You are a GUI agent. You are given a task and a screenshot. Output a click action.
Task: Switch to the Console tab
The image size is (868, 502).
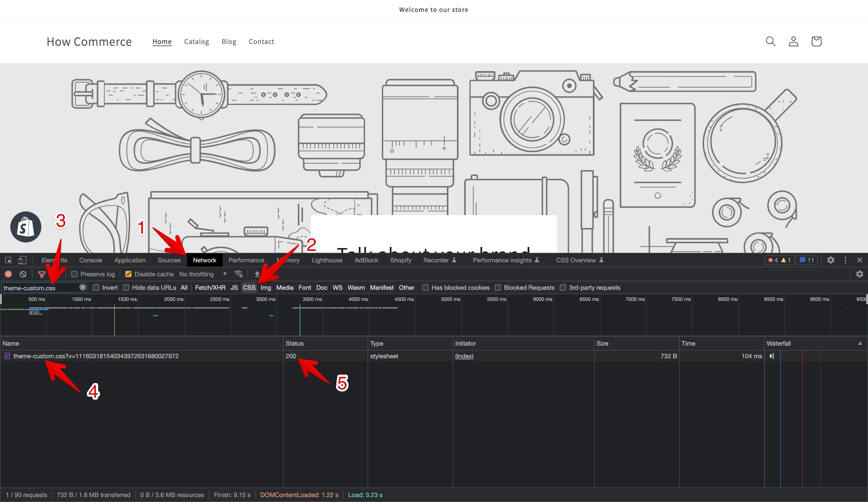tap(91, 260)
